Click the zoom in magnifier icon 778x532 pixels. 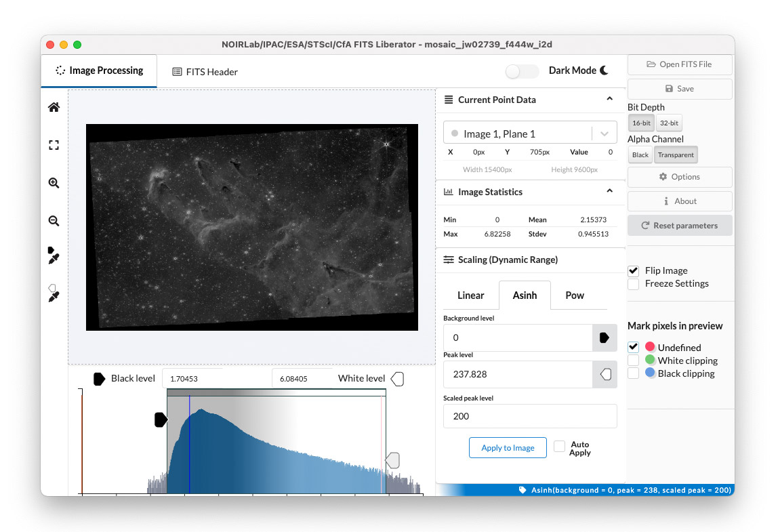click(x=54, y=183)
